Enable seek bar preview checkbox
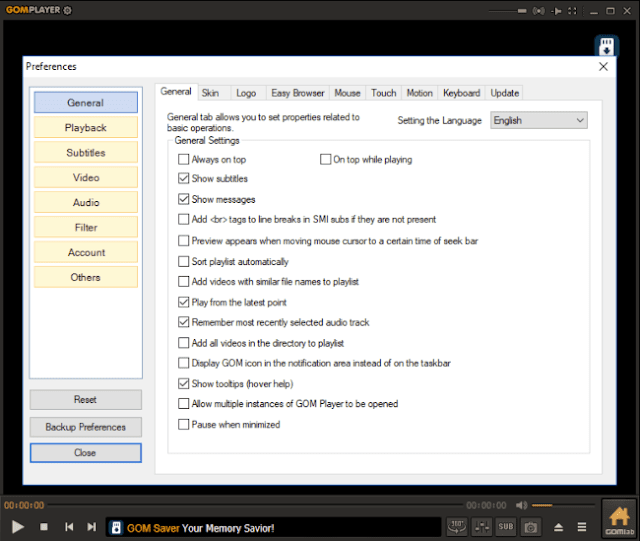Viewport: 640px width, 541px height. click(184, 241)
